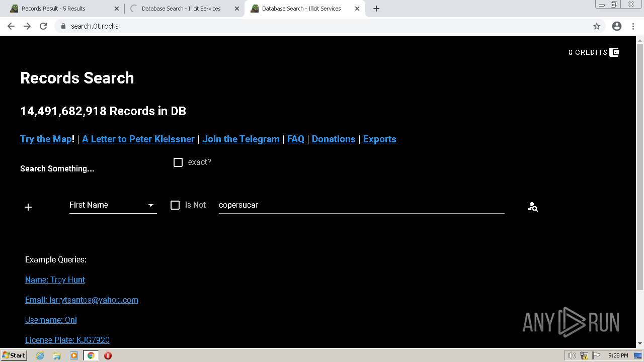644x362 pixels.
Task: Bookmark this page with star icon
Action: tap(597, 26)
